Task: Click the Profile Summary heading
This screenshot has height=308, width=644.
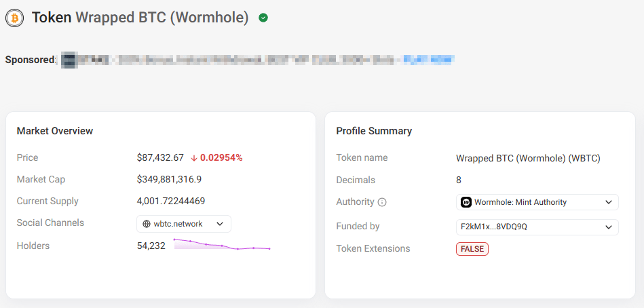Action: 374,131
